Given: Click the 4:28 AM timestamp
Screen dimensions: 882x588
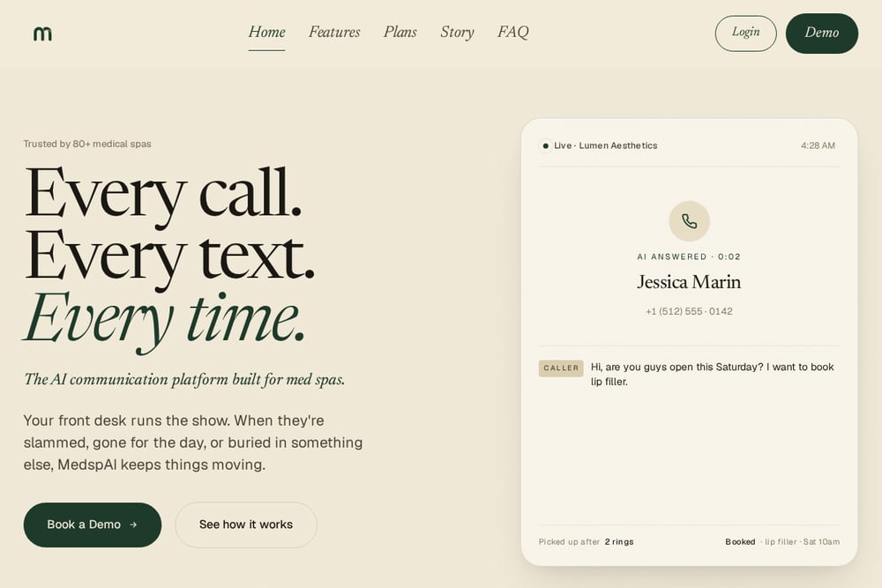Looking at the screenshot, I should point(818,145).
